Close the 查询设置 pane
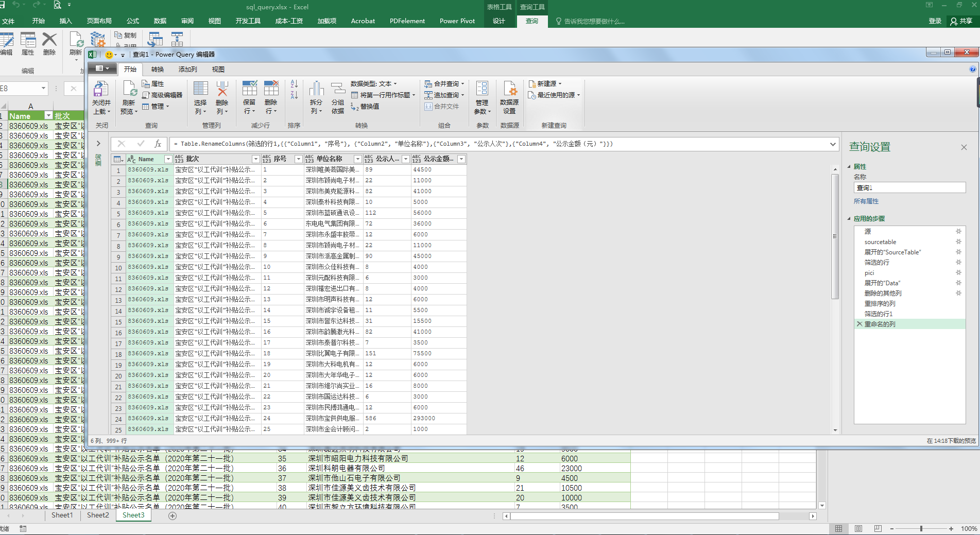The height and width of the screenshot is (535, 980). click(964, 147)
